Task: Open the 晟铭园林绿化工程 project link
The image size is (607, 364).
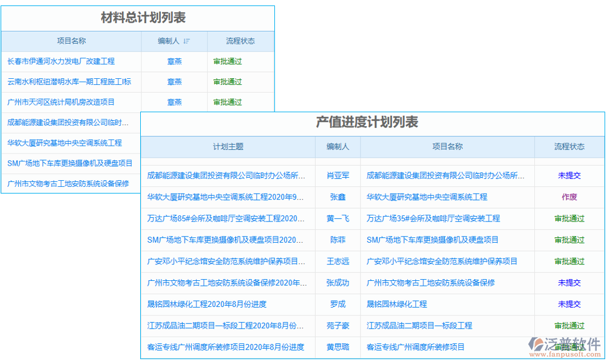Action: (x=395, y=304)
